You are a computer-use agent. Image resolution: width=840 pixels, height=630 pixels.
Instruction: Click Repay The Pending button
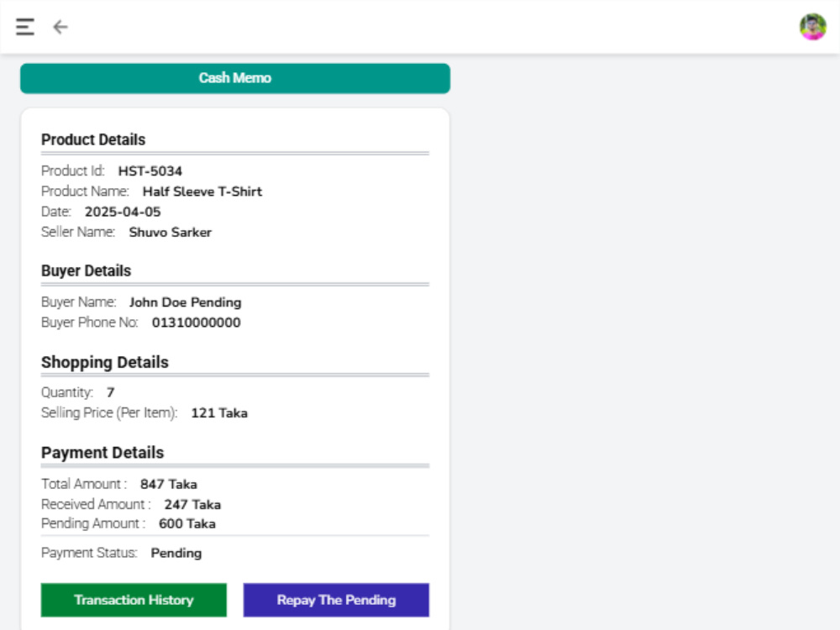pos(336,600)
